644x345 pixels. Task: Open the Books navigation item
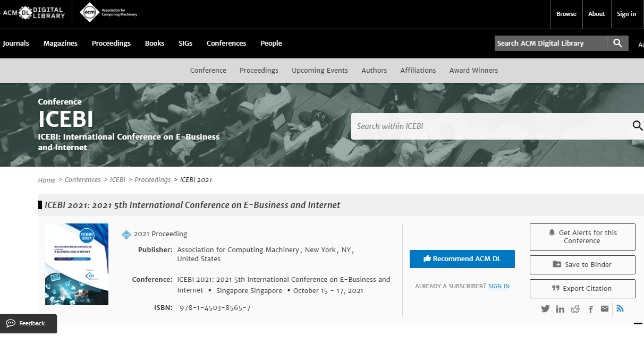tap(155, 44)
